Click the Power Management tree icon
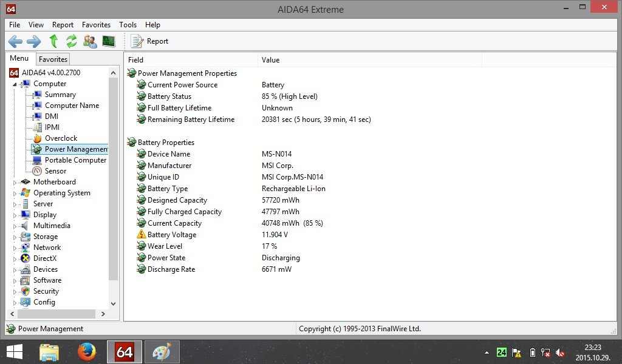Screen dimensions: 622x364 tap(37, 149)
